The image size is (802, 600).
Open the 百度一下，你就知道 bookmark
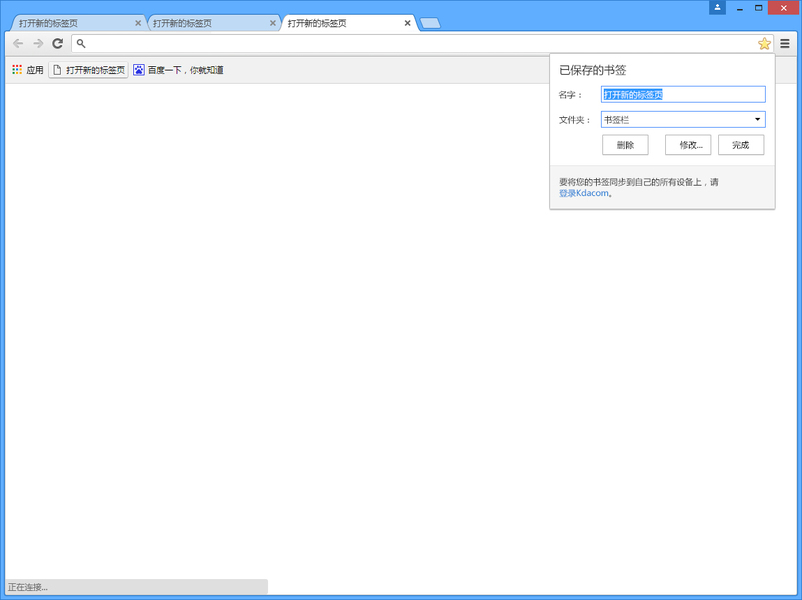pos(179,70)
